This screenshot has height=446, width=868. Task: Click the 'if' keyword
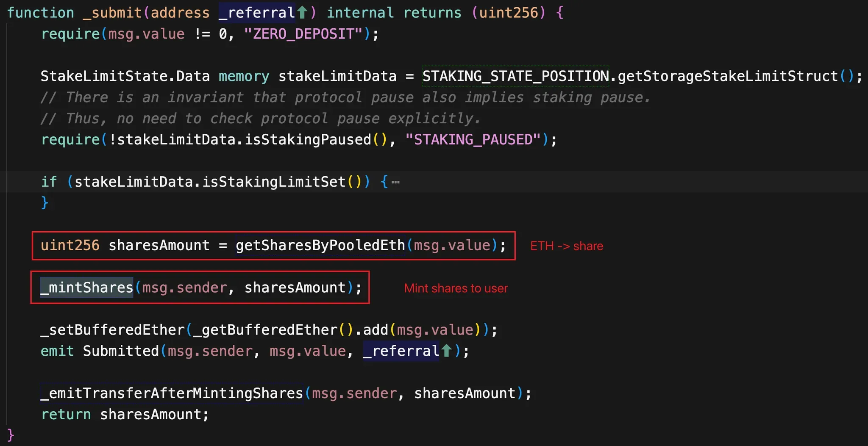point(49,182)
